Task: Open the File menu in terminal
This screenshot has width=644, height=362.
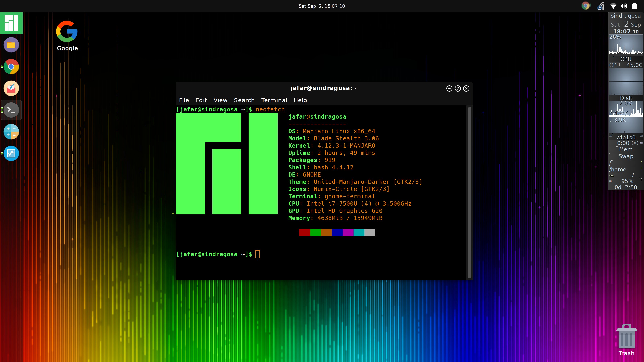Action: click(x=184, y=100)
